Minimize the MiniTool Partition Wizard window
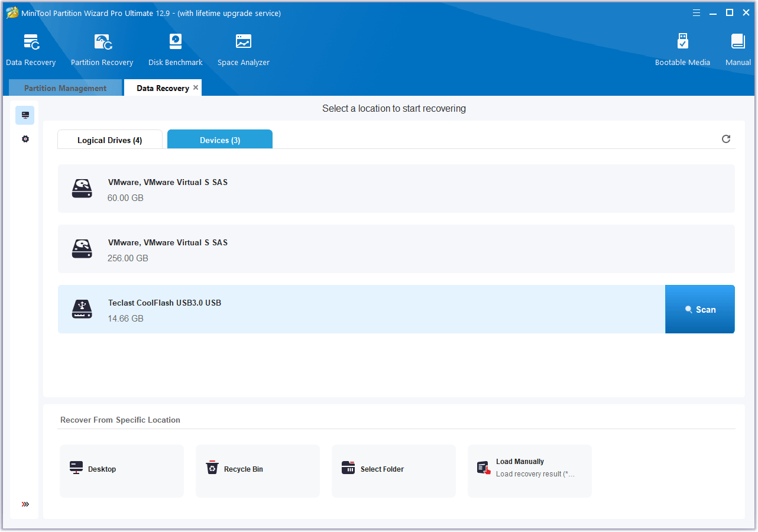Viewport: 758px width, 532px height. pyautogui.click(x=713, y=12)
